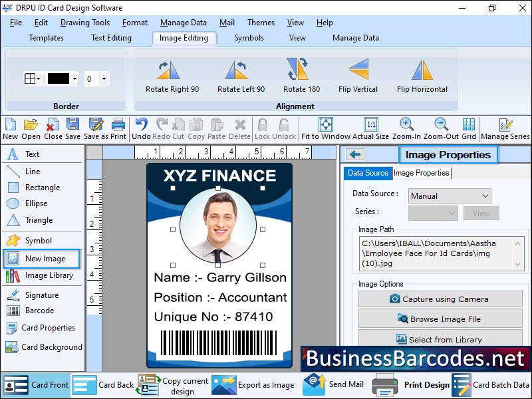The width and height of the screenshot is (532, 399).
Task: Click Select from Library button
Action: [x=440, y=338]
